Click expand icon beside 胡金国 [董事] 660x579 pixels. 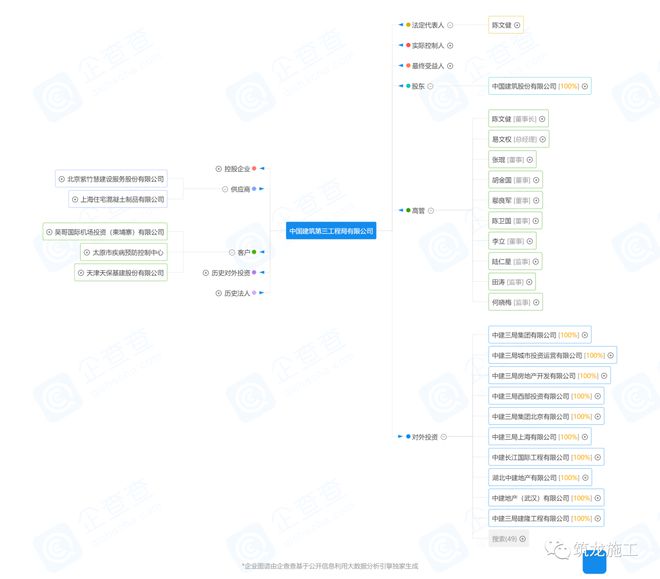(536, 180)
